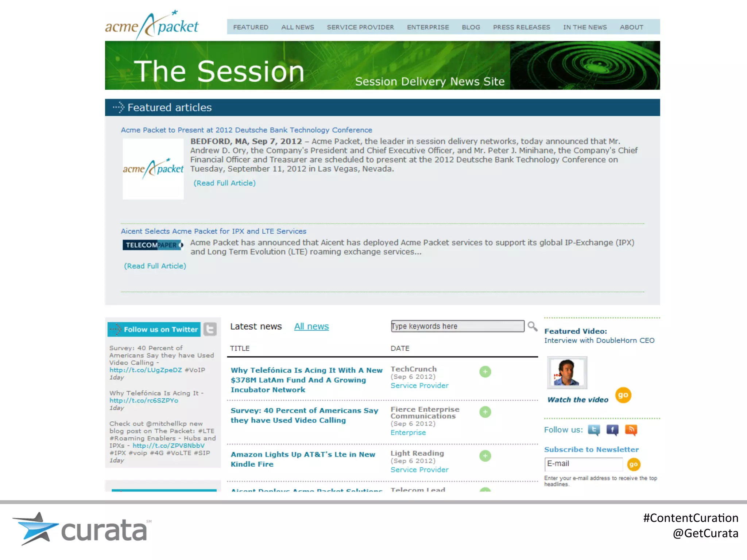The image size is (747, 560).
Task: Click the magnifying glass search icon
Action: coord(532,326)
